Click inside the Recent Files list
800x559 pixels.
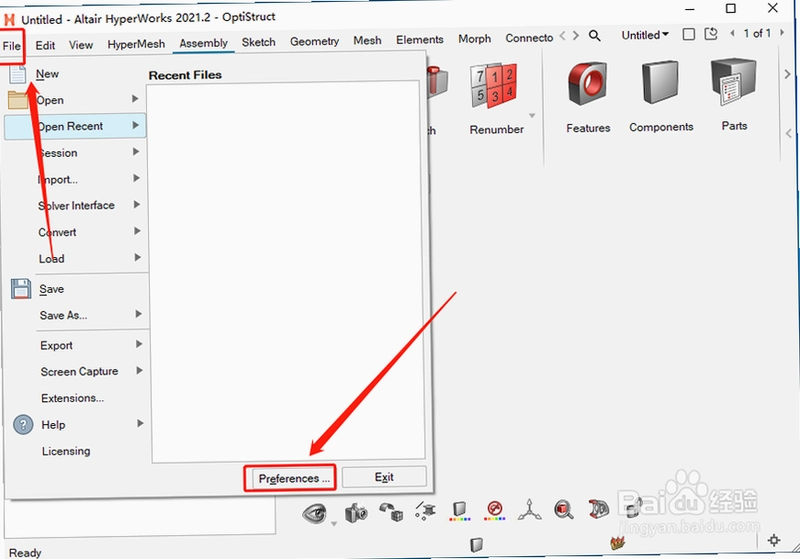click(286, 271)
